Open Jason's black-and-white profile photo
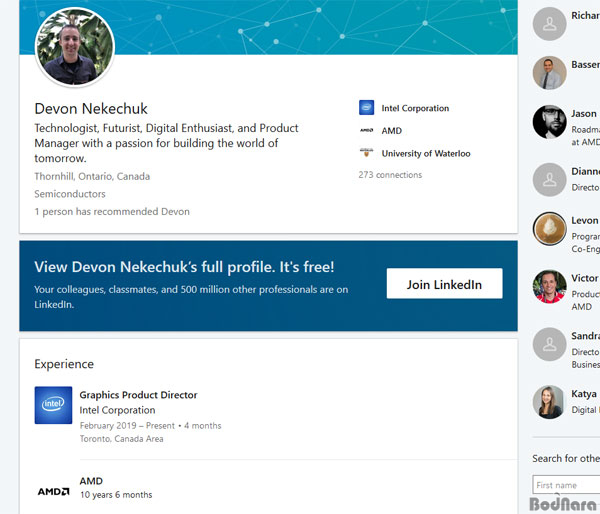600x514 pixels. coord(549,122)
